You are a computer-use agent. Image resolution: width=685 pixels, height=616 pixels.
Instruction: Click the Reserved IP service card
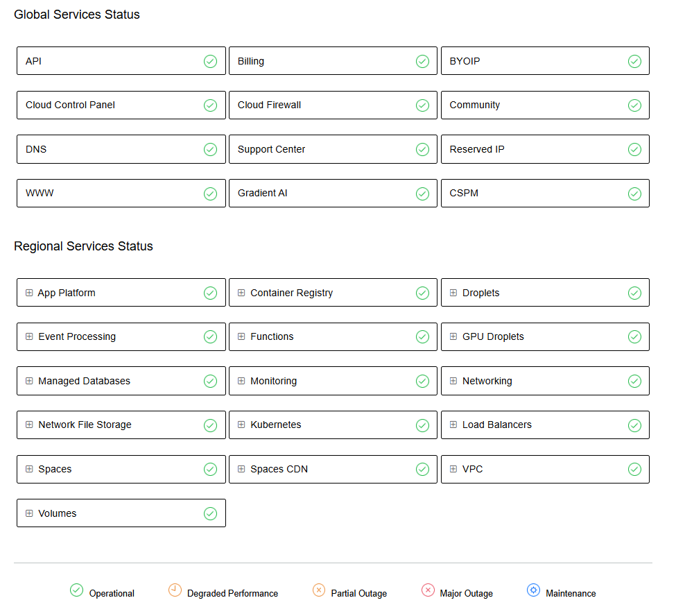[545, 149]
